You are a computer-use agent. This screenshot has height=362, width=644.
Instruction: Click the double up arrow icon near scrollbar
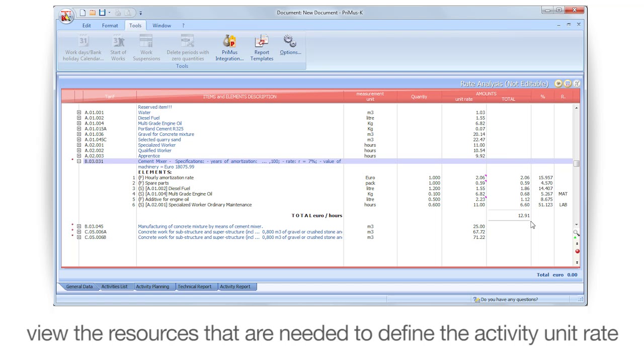click(x=577, y=244)
